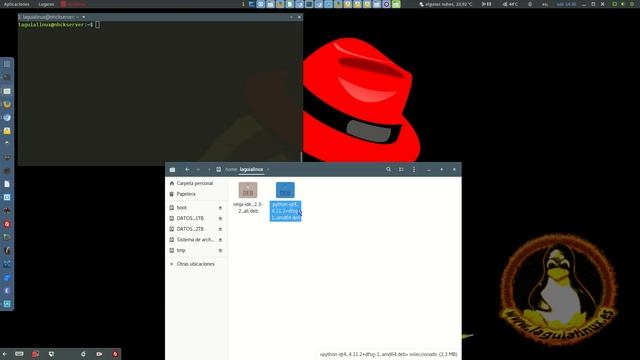Open the red-highlighted menu beside Lugares
Screen dimensions: 640x360
(73, 4)
